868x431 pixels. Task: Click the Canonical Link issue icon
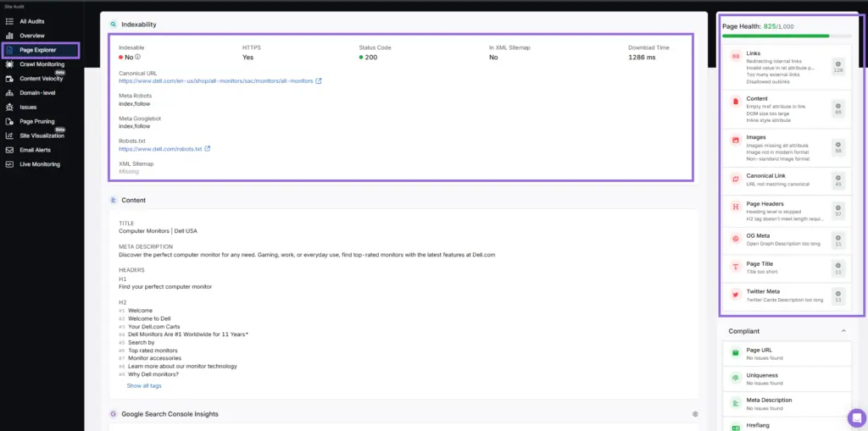coord(736,179)
